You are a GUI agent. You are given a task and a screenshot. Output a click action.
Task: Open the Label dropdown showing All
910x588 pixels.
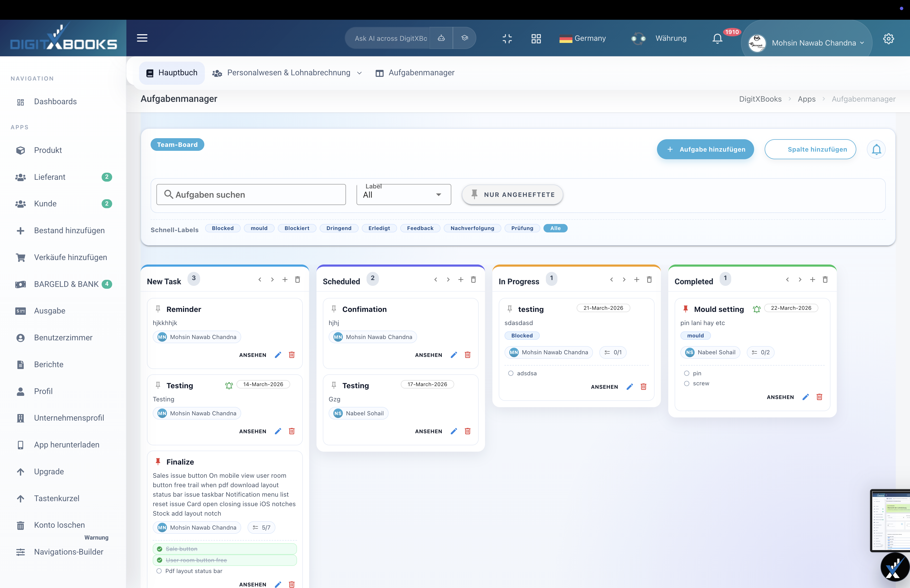tap(403, 194)
